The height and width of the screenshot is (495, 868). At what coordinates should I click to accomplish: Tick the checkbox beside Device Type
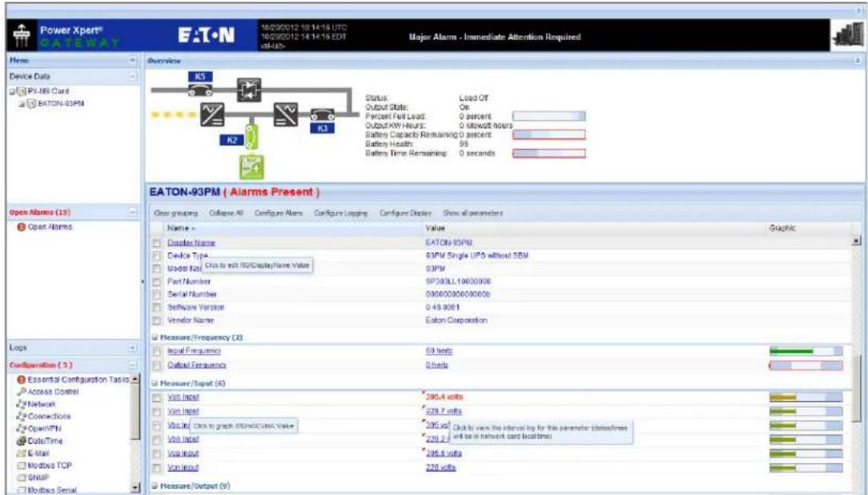click(157, 256)
